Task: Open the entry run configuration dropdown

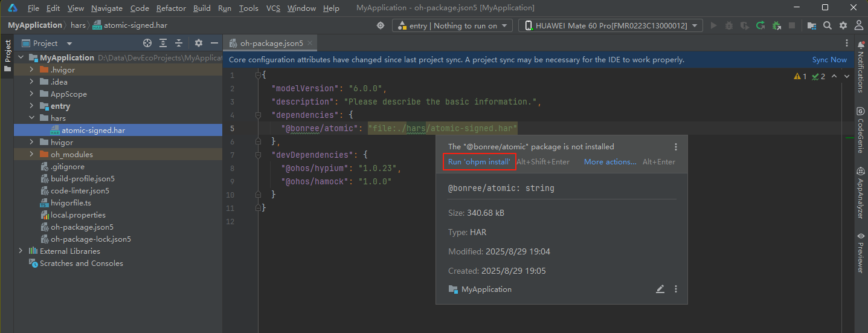Action: tap(452, 25)
